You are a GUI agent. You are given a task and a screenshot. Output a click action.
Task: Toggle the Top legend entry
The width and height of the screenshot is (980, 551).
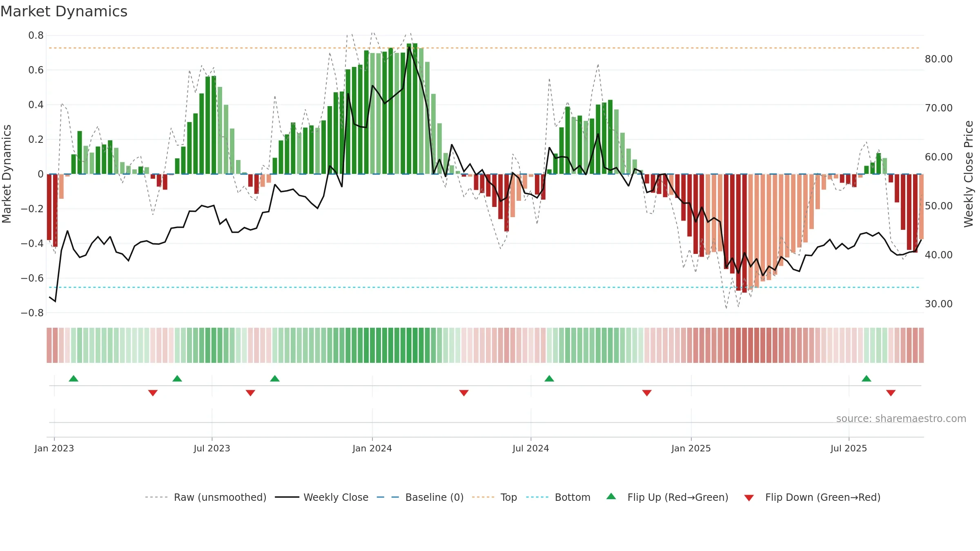click(x=494, y=497)
